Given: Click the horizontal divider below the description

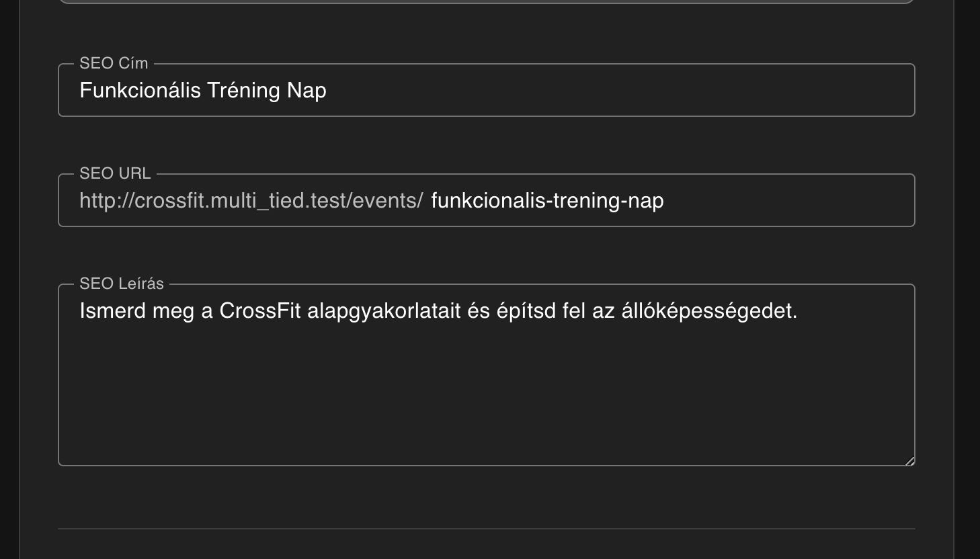Looking at the screenshot, I should (x=486, y=529).
